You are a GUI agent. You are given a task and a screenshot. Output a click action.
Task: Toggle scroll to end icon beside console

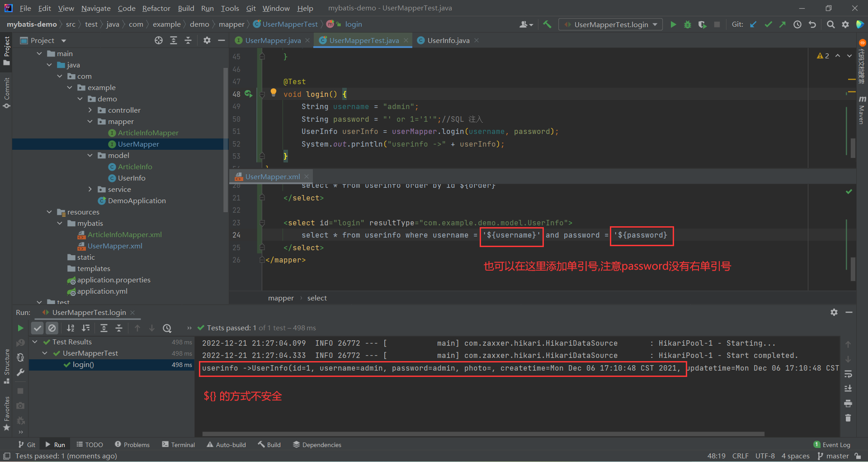click(848, 389)
